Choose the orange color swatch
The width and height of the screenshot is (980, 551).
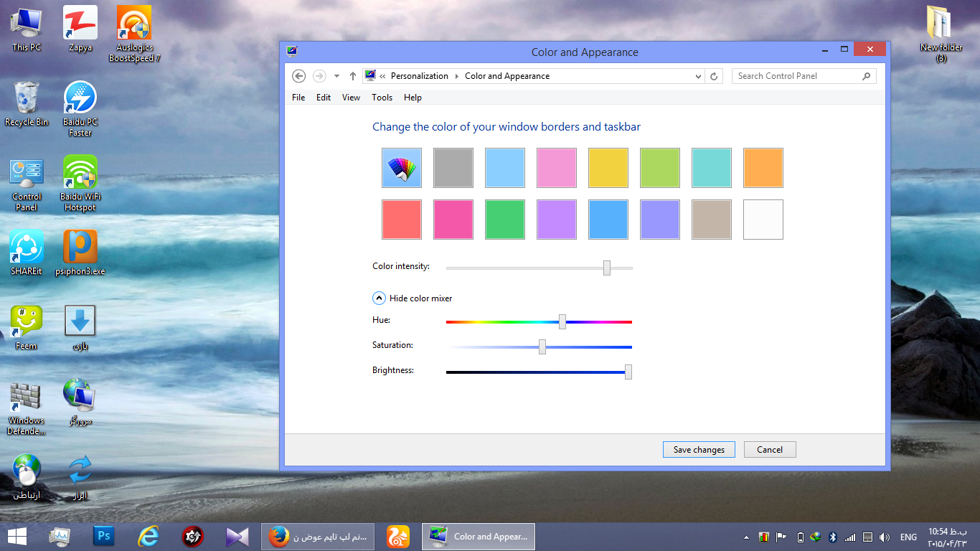pos(763,168)
